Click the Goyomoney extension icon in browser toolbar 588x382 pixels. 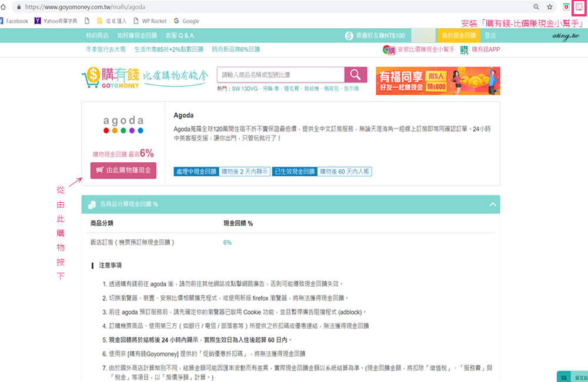(x=578, y=6)
